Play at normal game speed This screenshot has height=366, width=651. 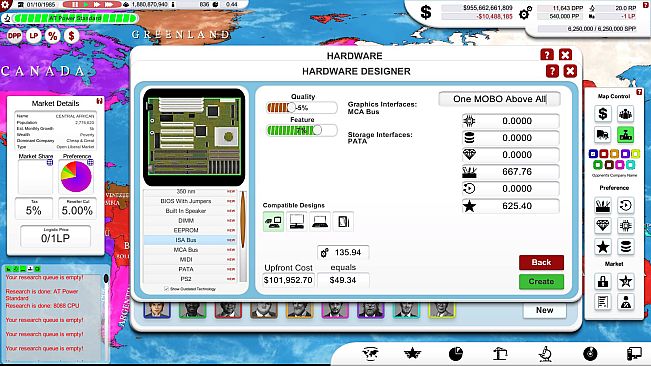[x=86, y=4]
